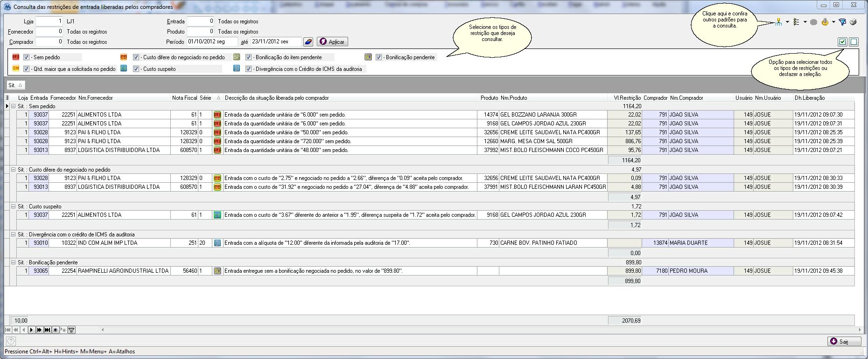Click the BO legend icon
The image size is (868, 359).
[x=368, y=57]
